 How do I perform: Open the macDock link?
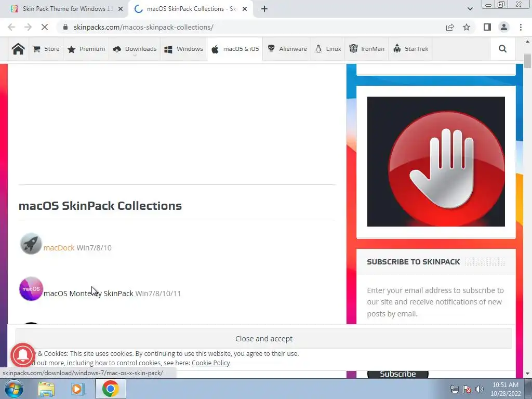(x=59, y=248)
